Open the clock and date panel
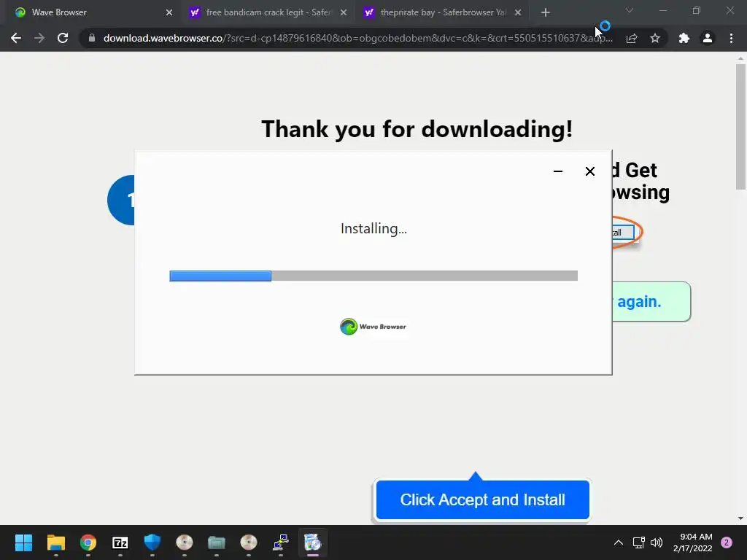The image size is (747, 560). pyautogui.click(x=693, y=542)
